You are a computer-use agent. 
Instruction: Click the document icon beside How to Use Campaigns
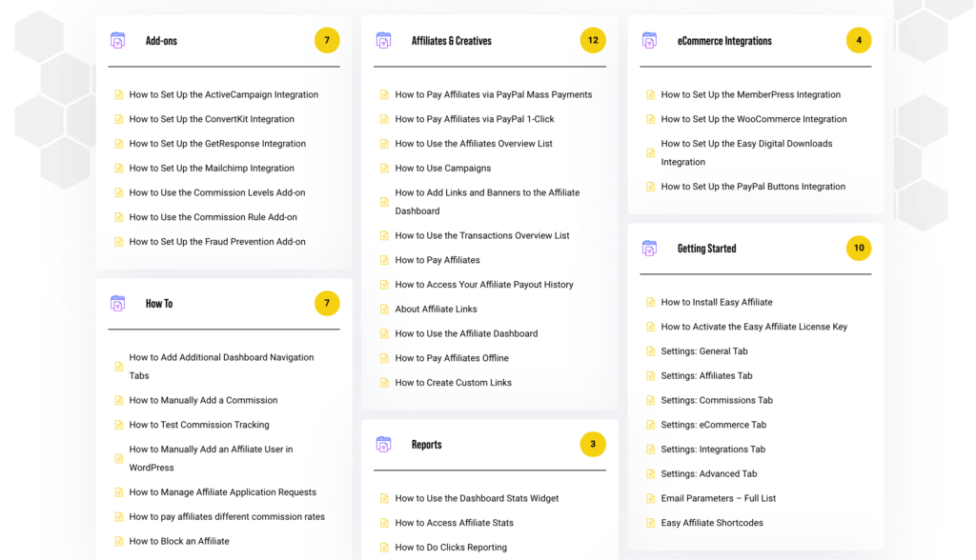coord(383,168)
